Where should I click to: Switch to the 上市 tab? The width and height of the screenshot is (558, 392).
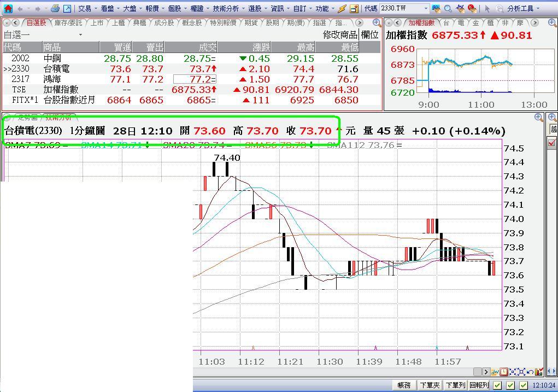[x=97, y=23]
